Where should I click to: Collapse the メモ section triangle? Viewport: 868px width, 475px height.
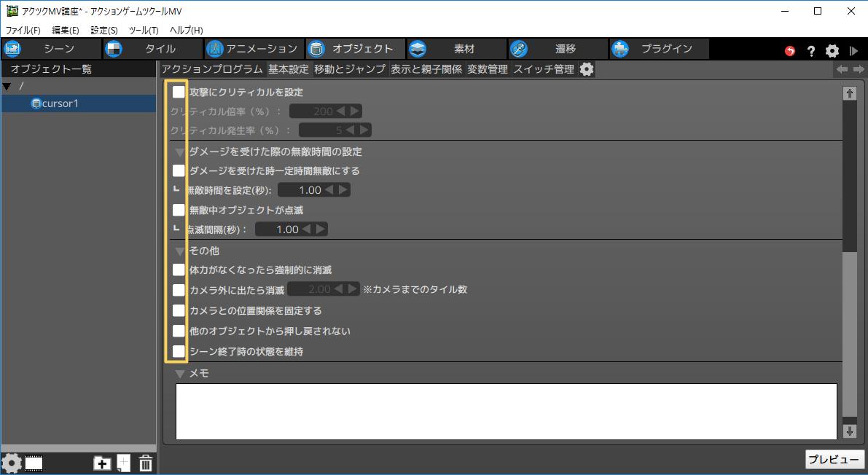click(180, 374)
